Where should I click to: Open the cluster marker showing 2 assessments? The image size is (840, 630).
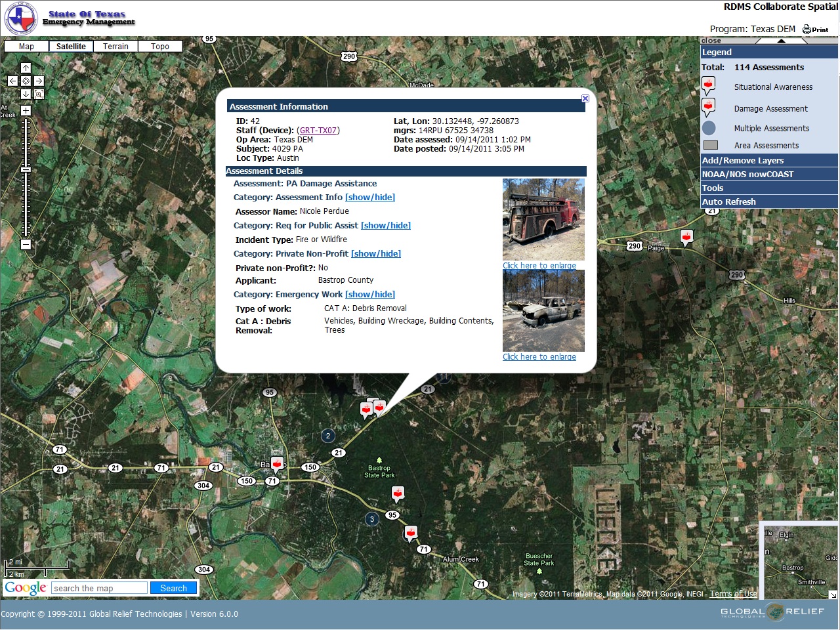click(x=328, y=436)
